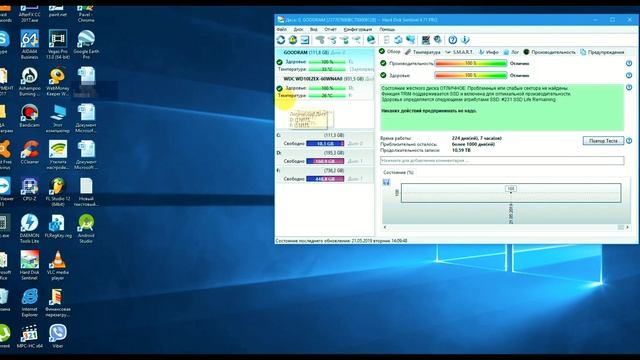640x360 pixels.
Task: Click the '224 дней' power-on time value
Action: click(477, 138)
